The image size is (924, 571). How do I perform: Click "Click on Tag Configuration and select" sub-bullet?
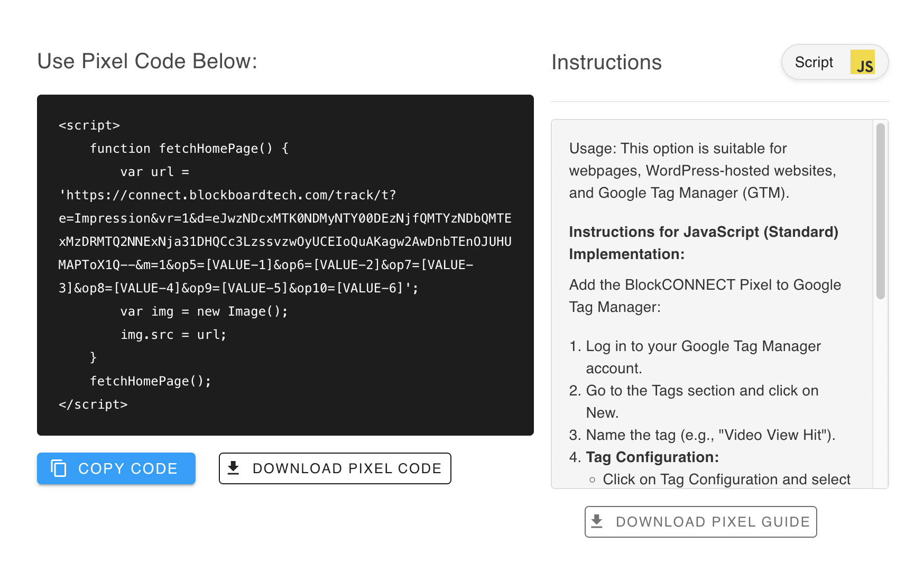click(727, 480)
